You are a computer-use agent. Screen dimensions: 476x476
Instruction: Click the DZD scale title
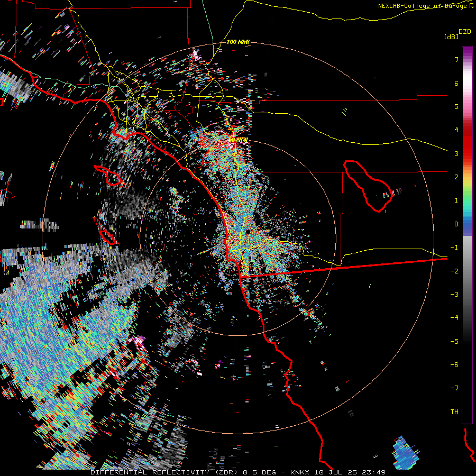point(465,31)
